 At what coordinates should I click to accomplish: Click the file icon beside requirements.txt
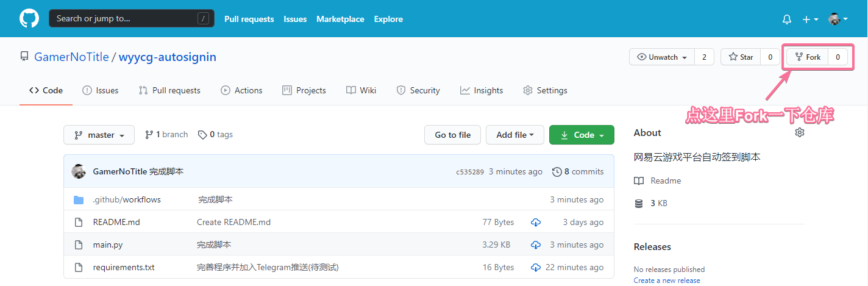point(79,267)
